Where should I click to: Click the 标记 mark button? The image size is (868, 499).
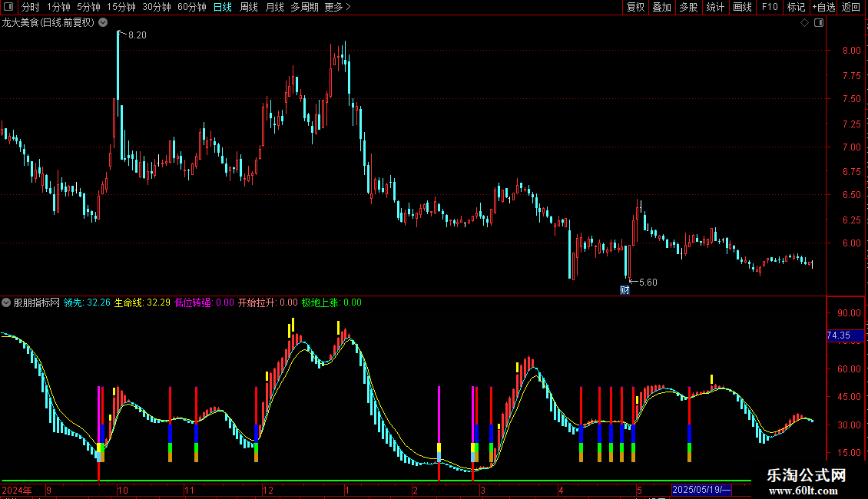(796, 7)
